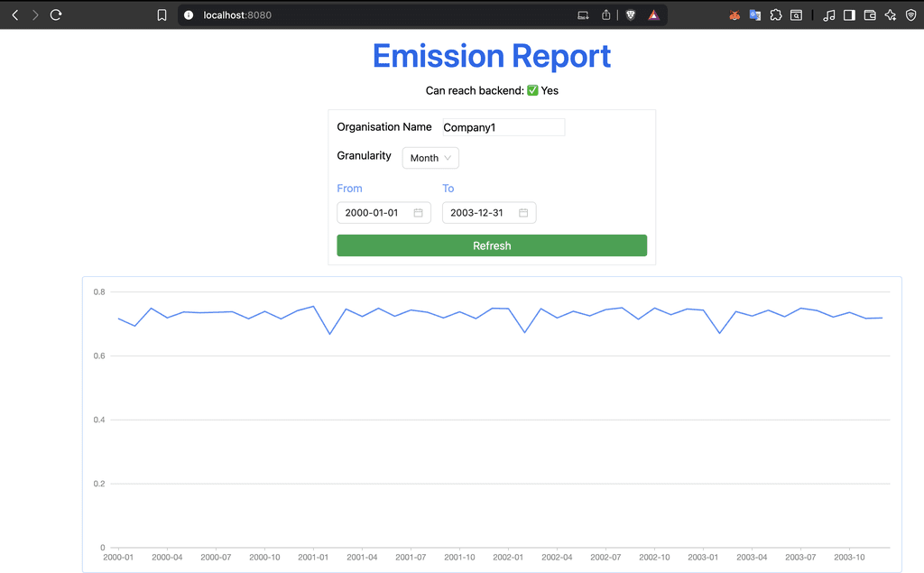Toggle the browser sidebar panel

coord(849,15)
